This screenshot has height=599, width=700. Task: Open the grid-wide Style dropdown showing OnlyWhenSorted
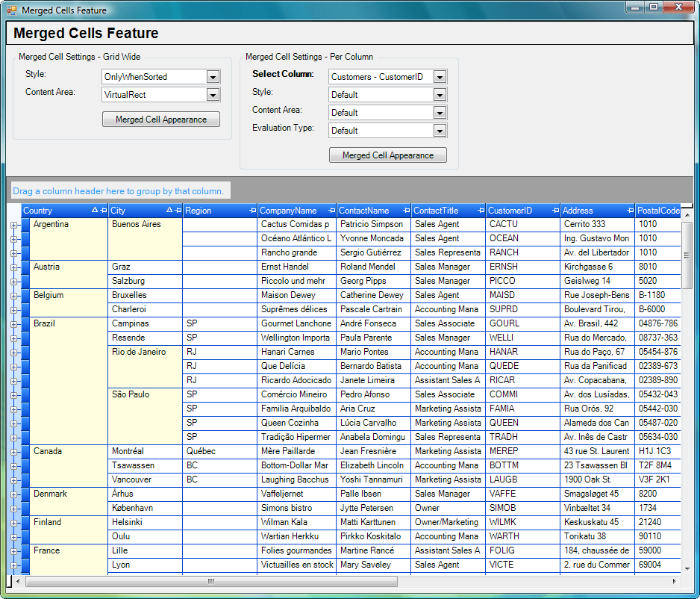click(213, 77)
